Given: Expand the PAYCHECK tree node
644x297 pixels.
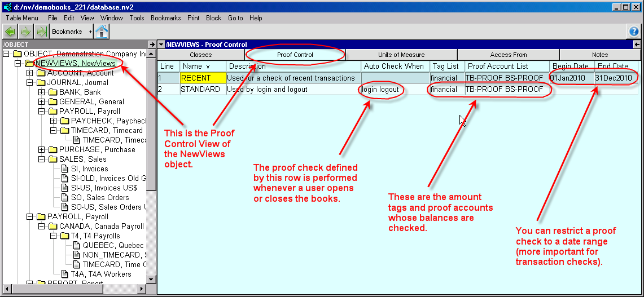Looking at the screenshot, I should (x=54, y=121).
